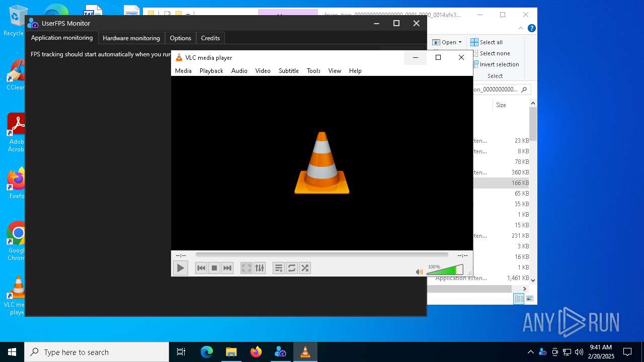Open the system volume tray icon
Viewport: 644px width, 362px height.
click(579, 352)
